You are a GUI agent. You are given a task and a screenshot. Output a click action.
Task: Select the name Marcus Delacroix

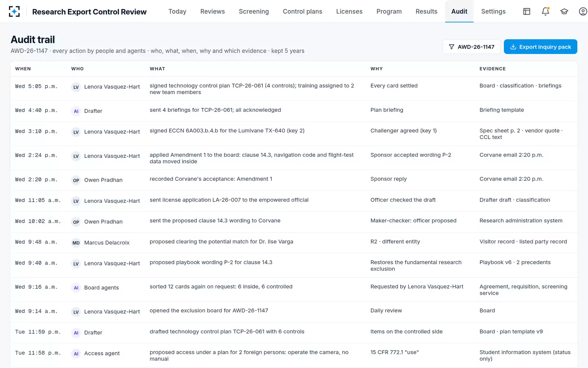107,243
